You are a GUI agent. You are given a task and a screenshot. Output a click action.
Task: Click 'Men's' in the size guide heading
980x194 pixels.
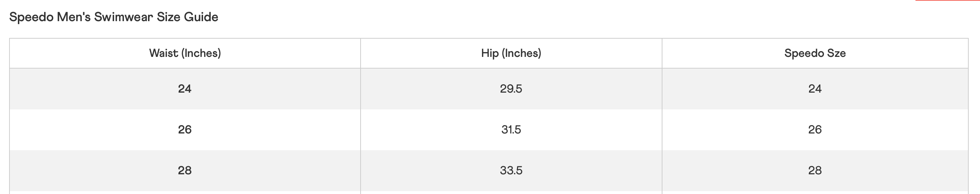coord(73,17)
